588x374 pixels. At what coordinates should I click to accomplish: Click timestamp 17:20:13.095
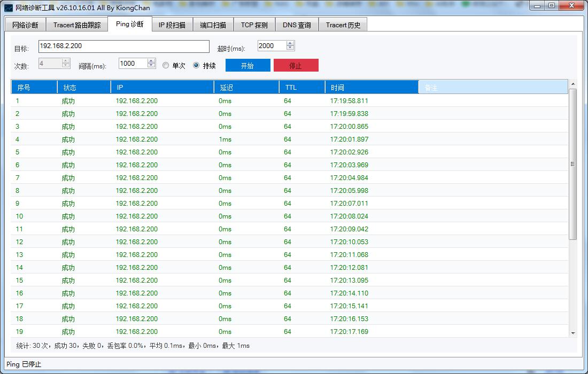(349, 280)
